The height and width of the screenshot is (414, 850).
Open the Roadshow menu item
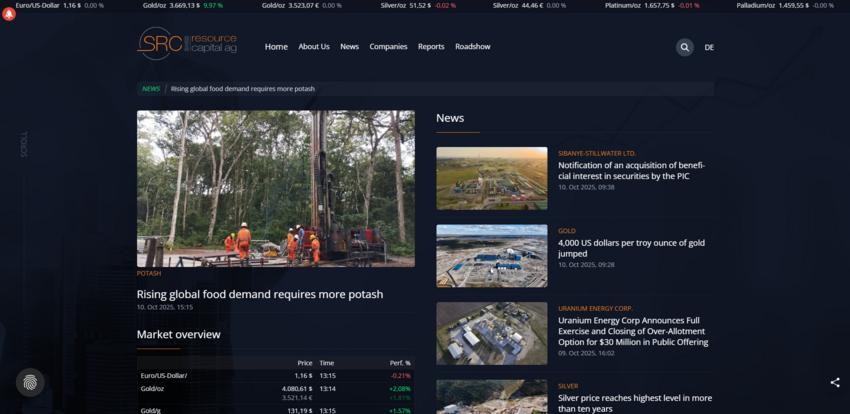pos(473,47)
